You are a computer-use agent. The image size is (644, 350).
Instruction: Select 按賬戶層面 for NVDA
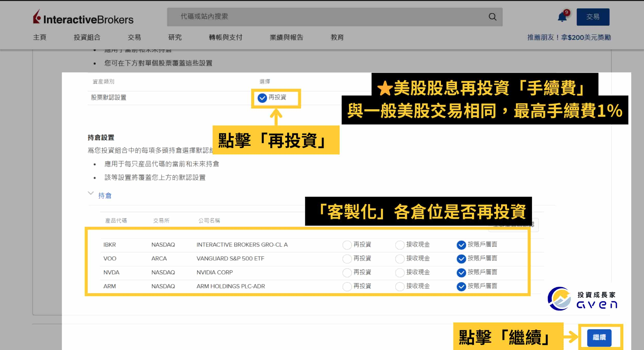click(461, 272)
